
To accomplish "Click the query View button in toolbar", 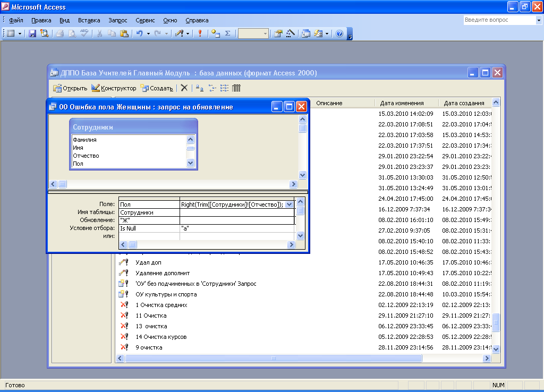I will (11, 33).
